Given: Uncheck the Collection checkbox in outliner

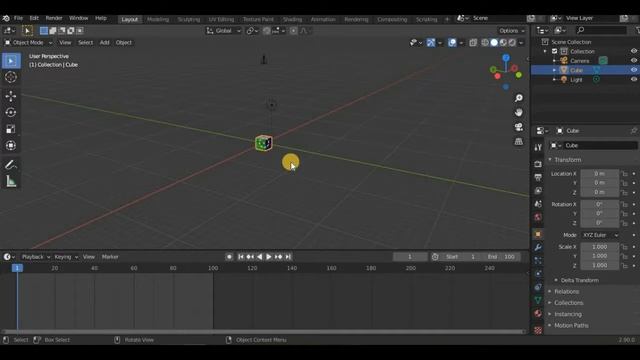Looking at the screenshot, I should (554, 51).
